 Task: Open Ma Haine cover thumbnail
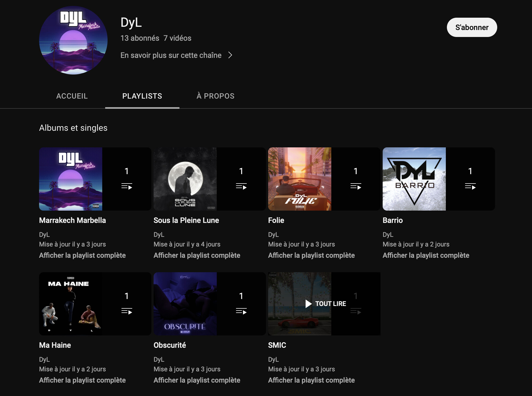point(71,304)
